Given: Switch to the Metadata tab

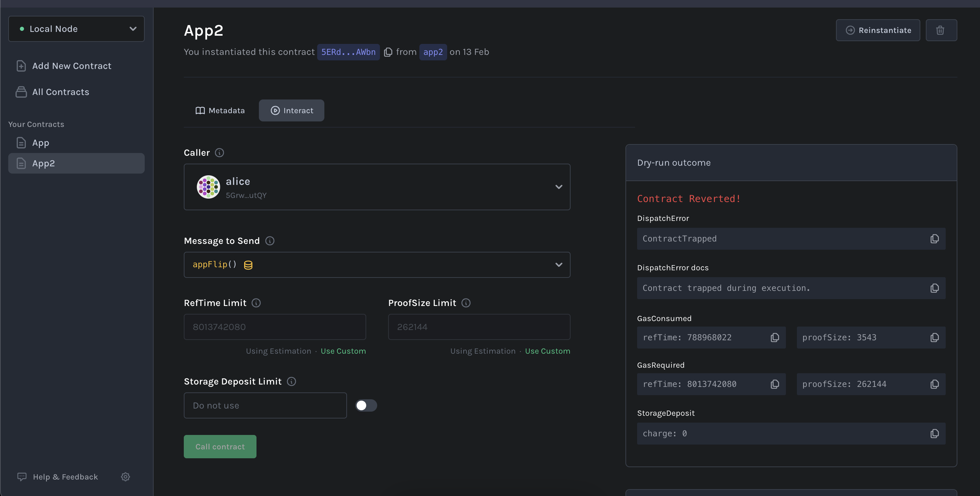Looking at the screenshot, I should pos(220,110).
